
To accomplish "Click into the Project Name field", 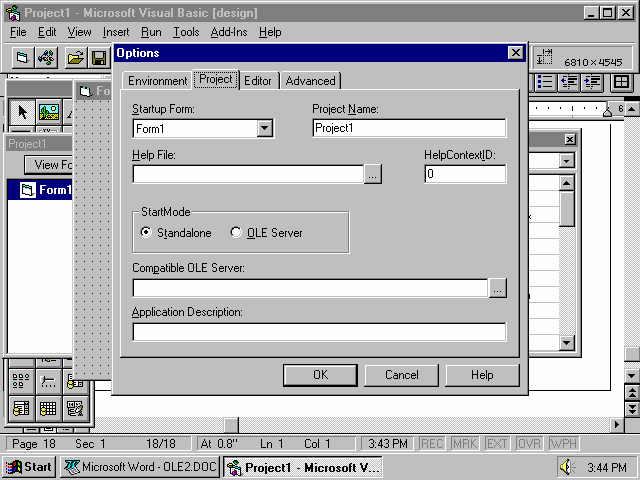I will 408,128.
